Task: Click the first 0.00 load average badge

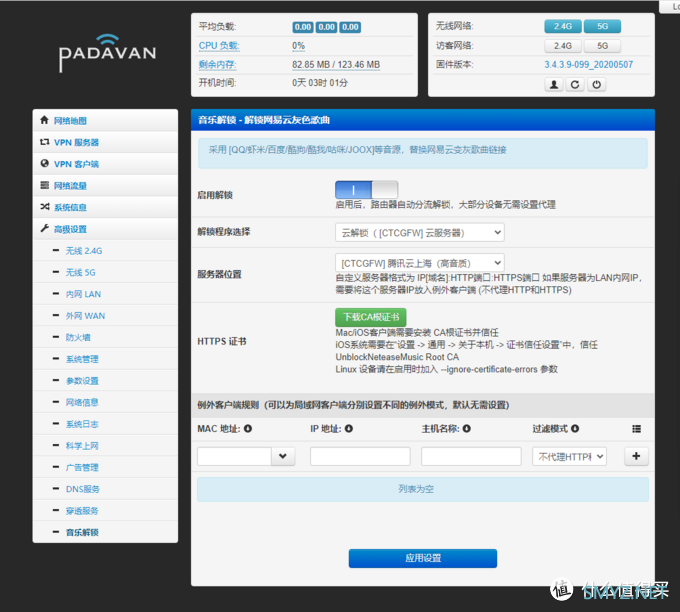Action: pos(302,27)
